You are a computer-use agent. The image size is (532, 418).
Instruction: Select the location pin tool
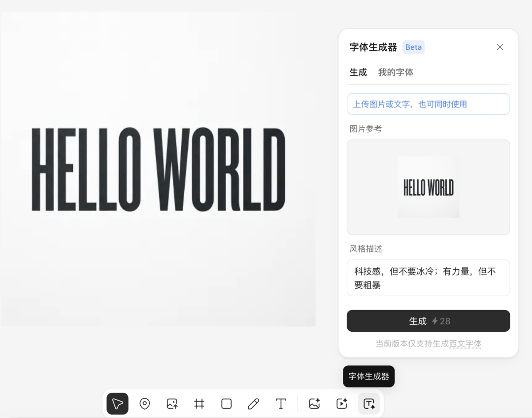[144, 404]
